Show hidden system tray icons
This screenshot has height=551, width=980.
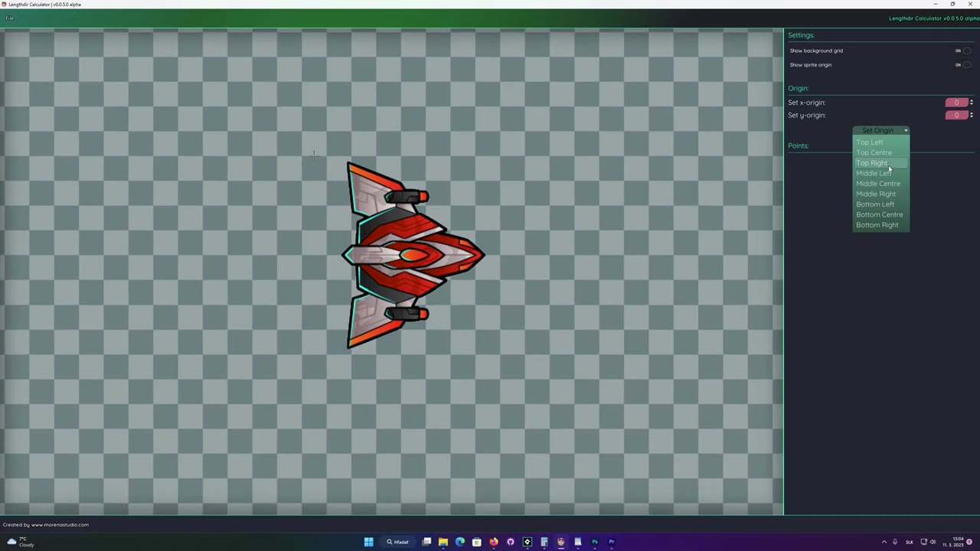[884, 542]
